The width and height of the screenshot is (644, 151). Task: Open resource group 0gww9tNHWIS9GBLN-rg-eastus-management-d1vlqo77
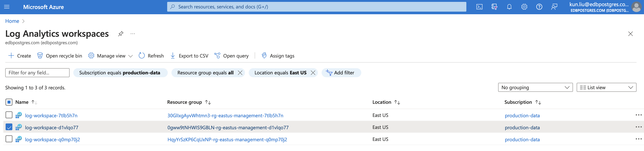pyautogui.click(x=228, y=127)
